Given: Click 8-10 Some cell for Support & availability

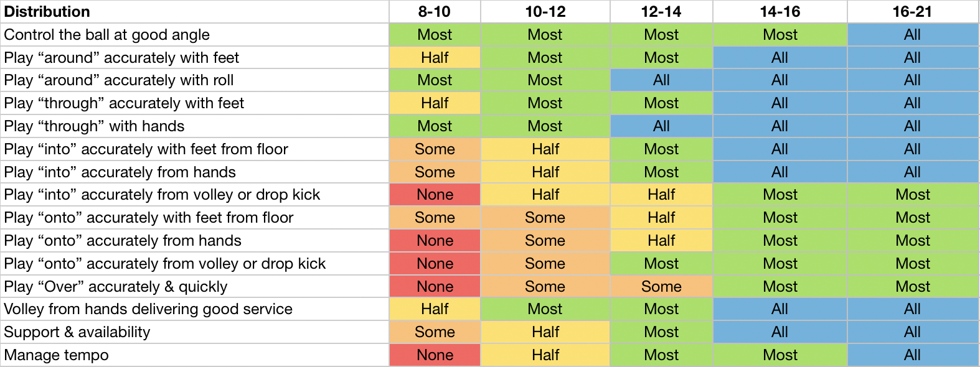Looking at the screenshot, I should click(x=435, y=332).
